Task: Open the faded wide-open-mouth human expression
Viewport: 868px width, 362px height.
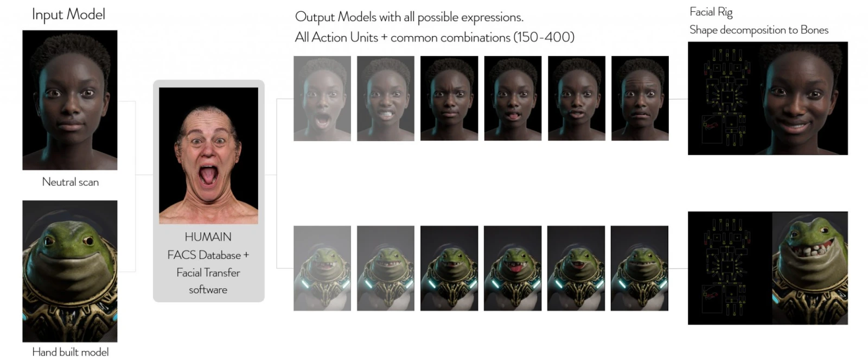Action: 322,98
